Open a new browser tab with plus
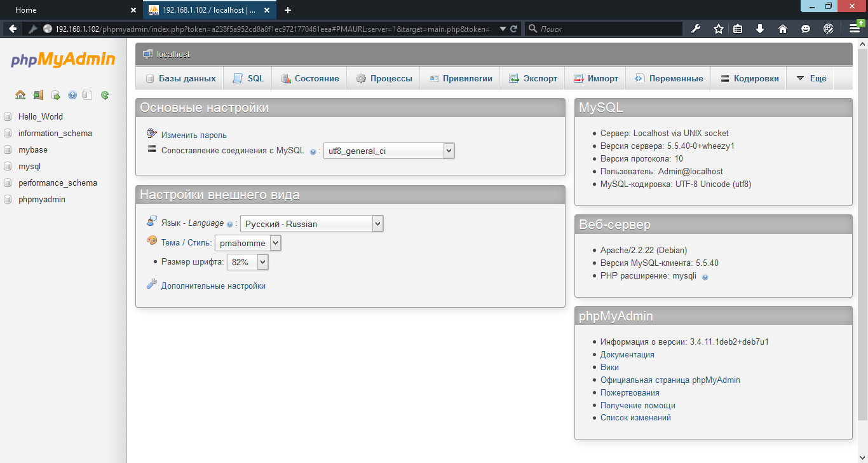This screenshot has width=868, height=463. (x=288, y=10)
